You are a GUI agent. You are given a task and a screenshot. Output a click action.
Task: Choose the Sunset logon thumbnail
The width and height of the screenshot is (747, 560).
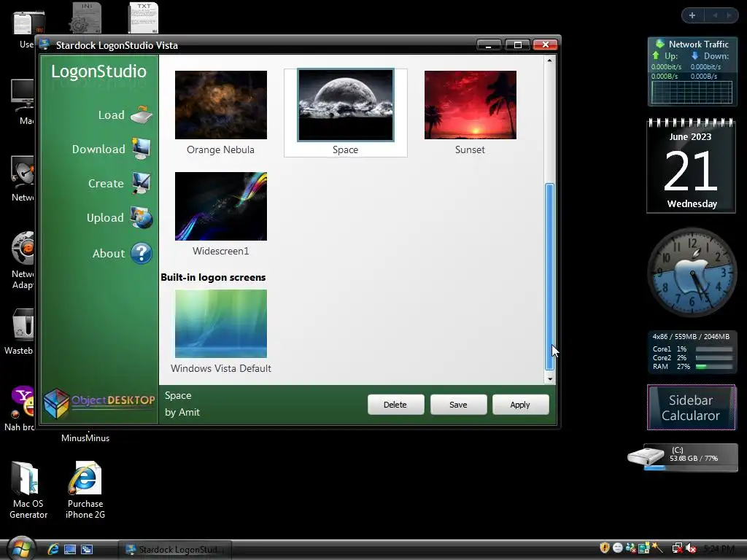471,105
